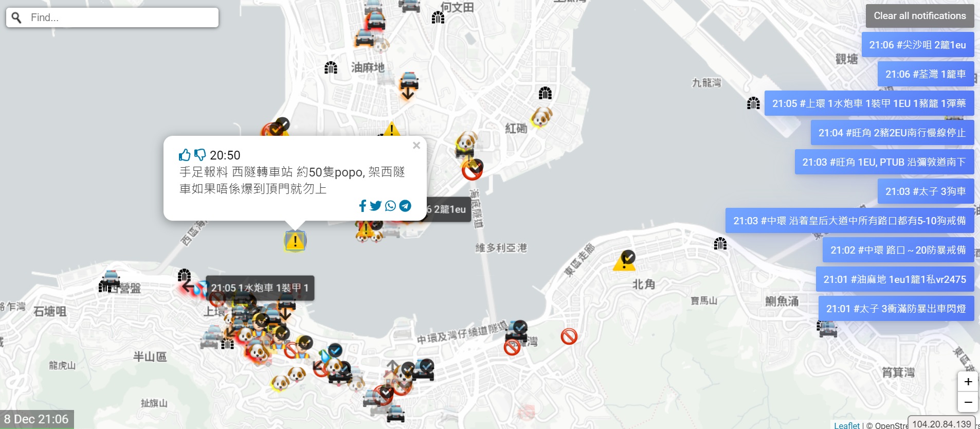Zoom out on the map
Viewport: 980px width, 429px height.
(968, 402)
